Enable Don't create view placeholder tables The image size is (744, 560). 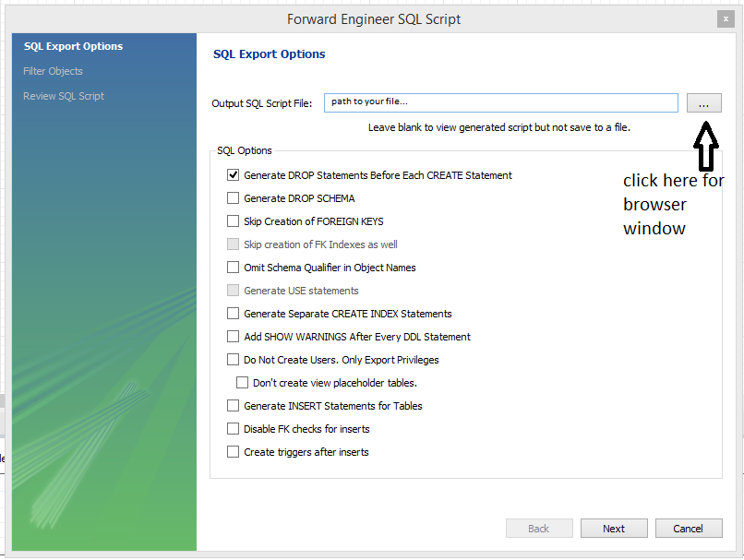[x=243, y=383]
